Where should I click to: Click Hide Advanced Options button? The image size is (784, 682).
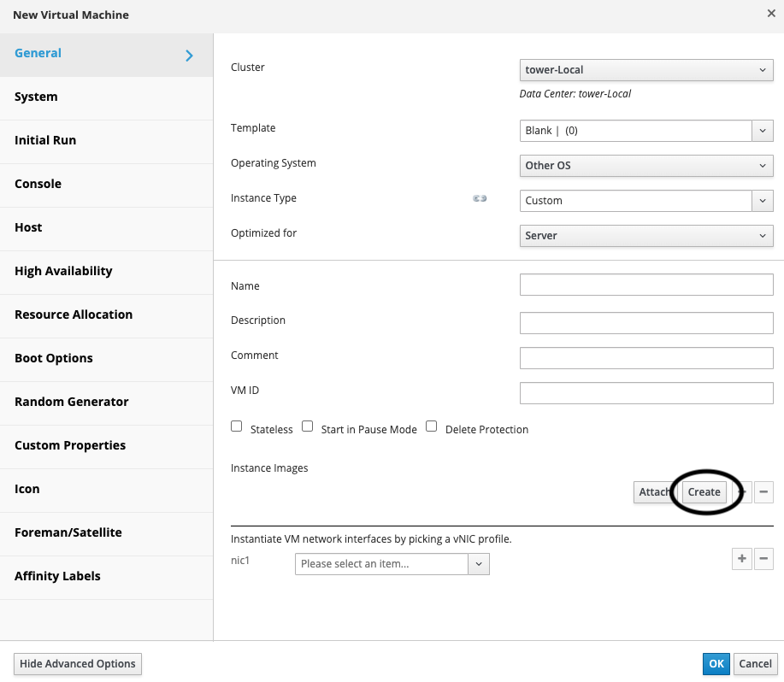78,664
